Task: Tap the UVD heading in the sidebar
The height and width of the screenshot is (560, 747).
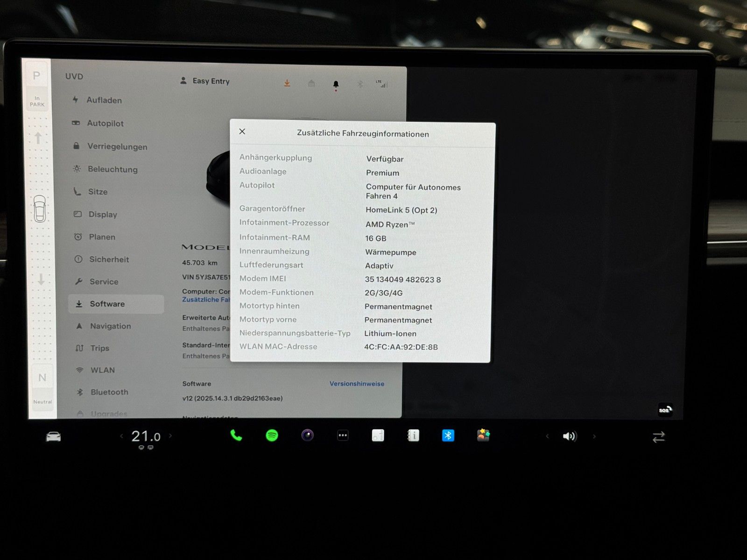Action: point(74,76)
